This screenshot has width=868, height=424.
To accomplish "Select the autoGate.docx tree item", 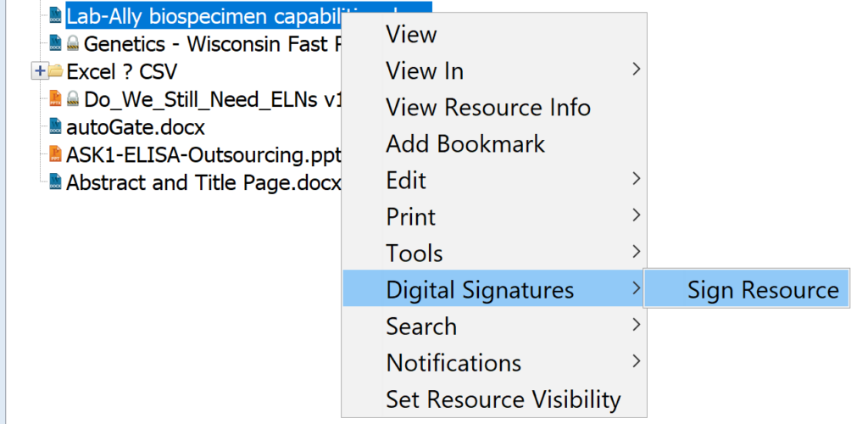I will coord(136,128).
